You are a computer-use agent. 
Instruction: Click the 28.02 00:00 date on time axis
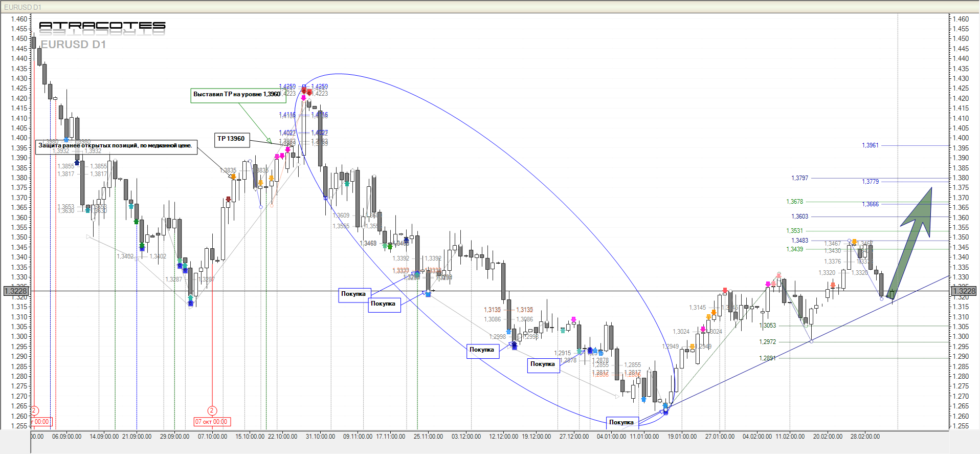click(865, 437)
